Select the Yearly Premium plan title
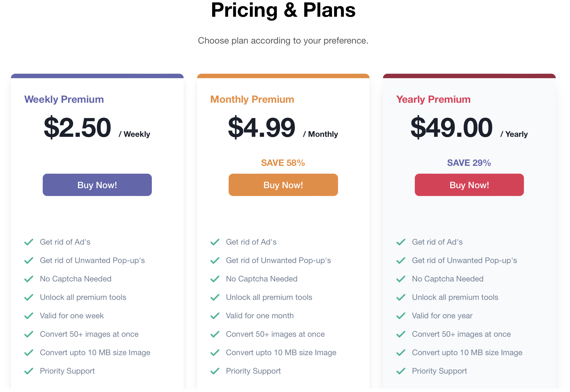The height and width of the screenshot is (392, 570). (433, 99)
